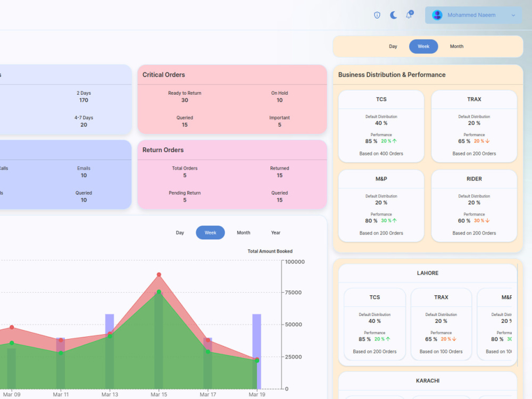
Task: Expand Mohammed Naeem account dropdown arrow
Action: click(x=513, y=15)
